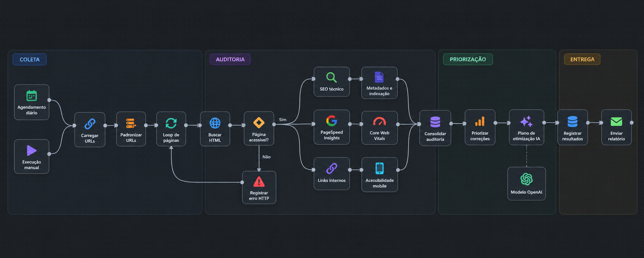Click the Agendamento diário output connector dot
Viewport: 644px width, 258px height.
[49, 100]
